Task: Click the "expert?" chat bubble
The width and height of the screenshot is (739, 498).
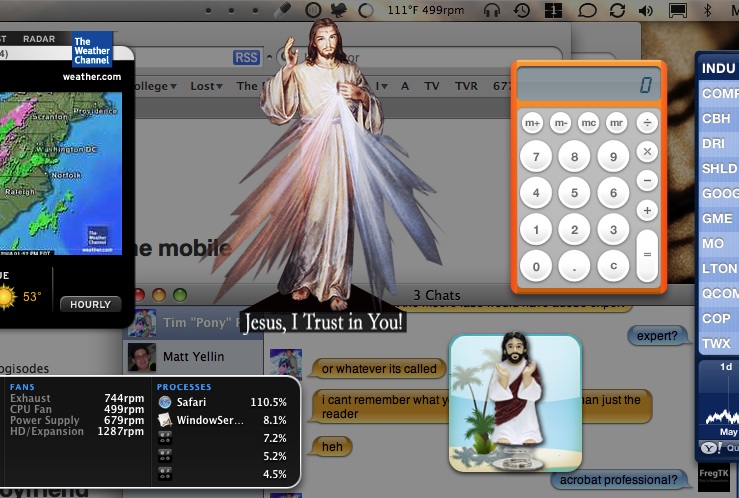Action: click(x=657, y=335)
